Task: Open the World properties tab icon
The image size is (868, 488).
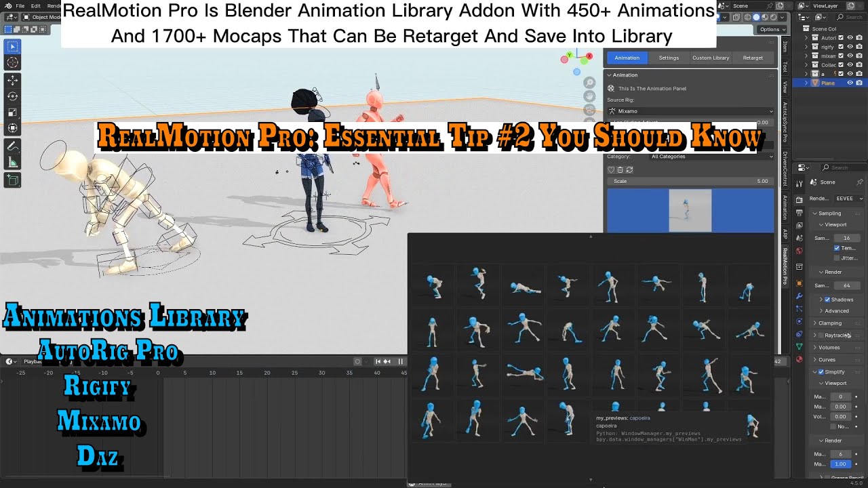Action: [800, 251]
